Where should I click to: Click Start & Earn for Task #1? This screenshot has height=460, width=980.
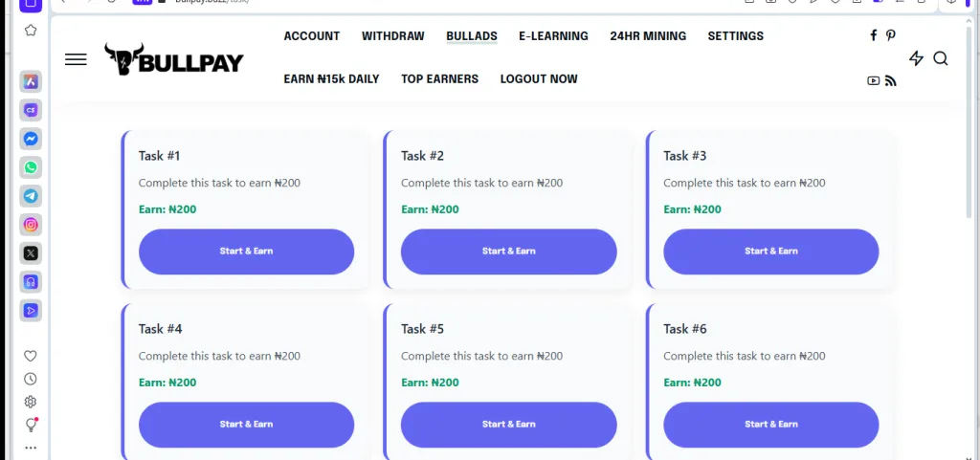(246, 252)
